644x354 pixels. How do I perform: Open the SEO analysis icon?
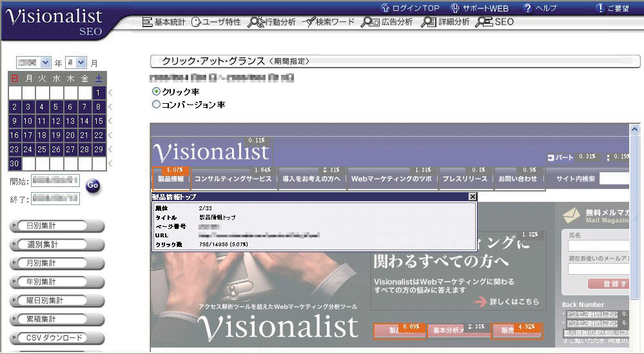click(484, 22)
